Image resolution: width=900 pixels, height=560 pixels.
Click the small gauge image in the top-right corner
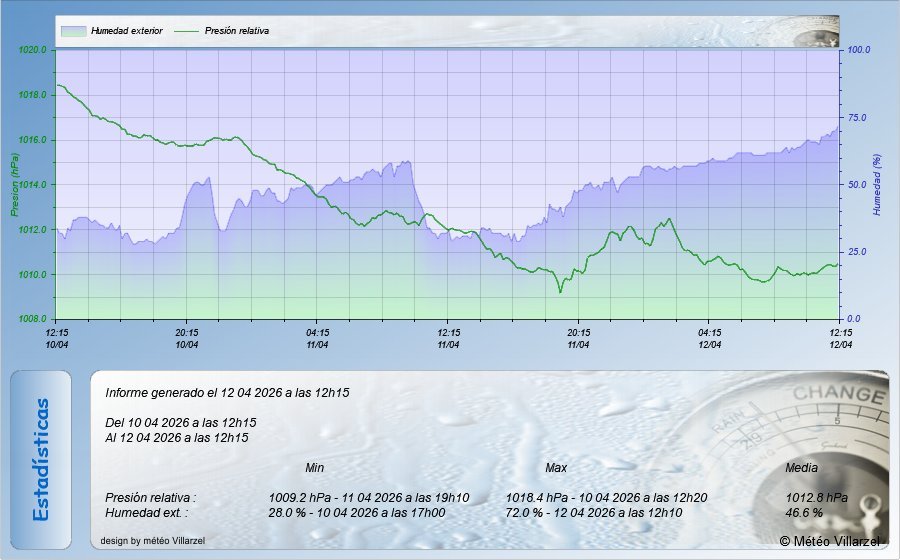point(815,32)
